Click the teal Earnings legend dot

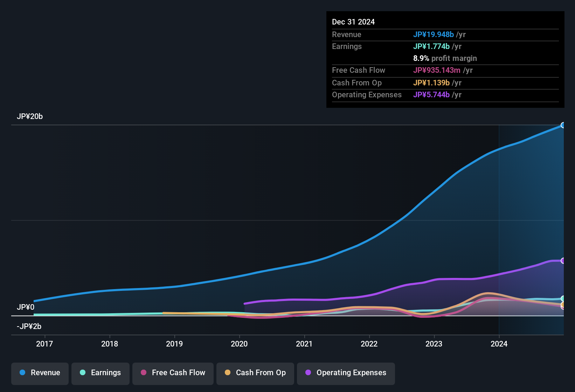[83, 373]
